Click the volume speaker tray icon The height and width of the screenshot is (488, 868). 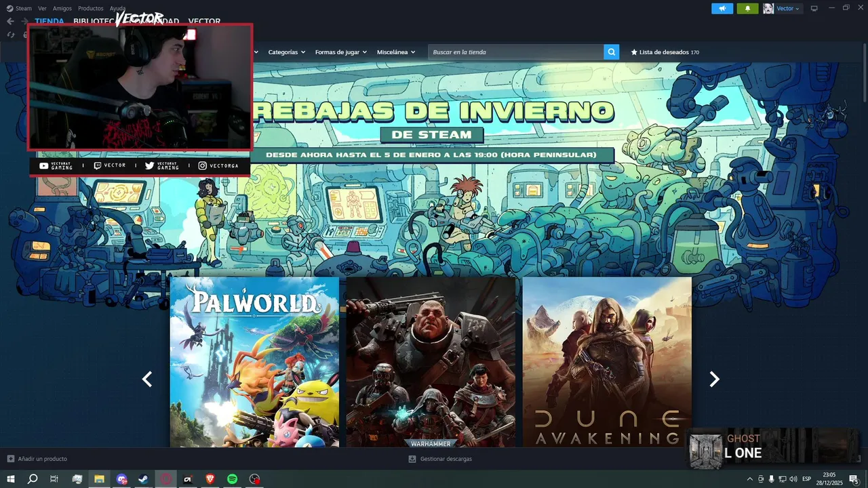pyautogui.click(x=793, y=479)
